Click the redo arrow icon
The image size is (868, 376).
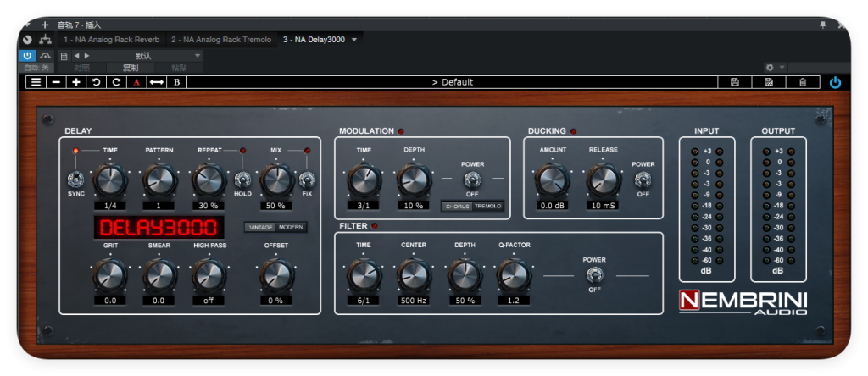tap(116, 82)
